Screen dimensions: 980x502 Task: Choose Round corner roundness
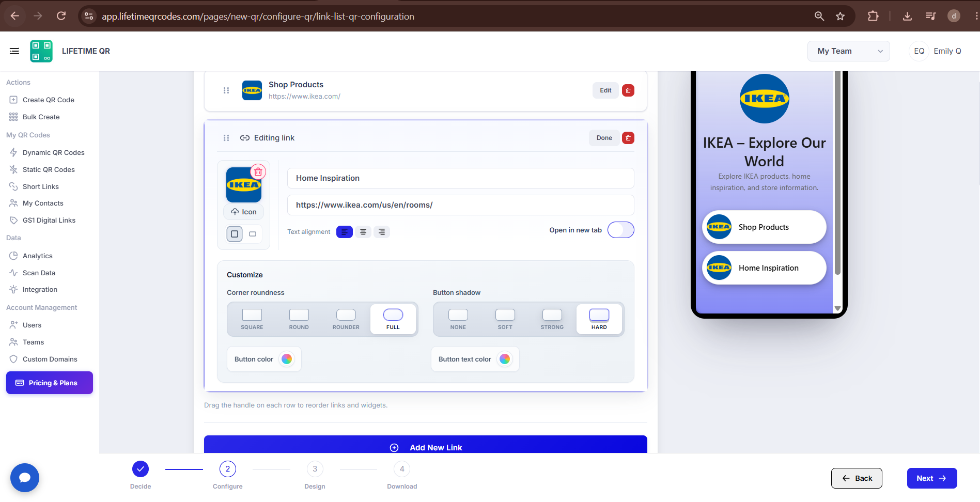click(x=299, y=319)
